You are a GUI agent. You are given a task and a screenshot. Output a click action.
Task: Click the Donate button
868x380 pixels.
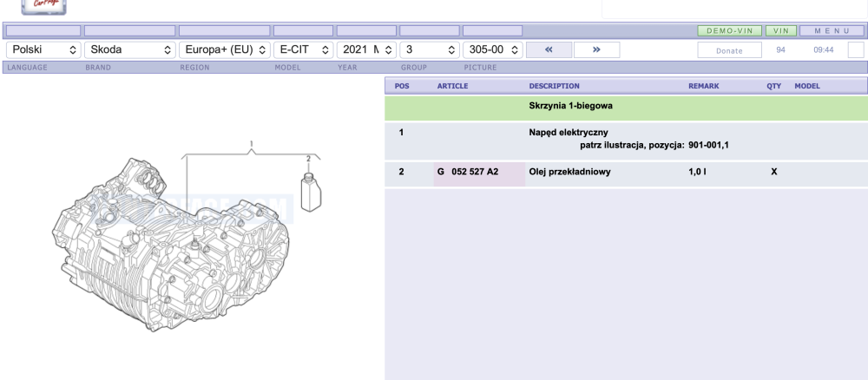[x=730, y=50]
